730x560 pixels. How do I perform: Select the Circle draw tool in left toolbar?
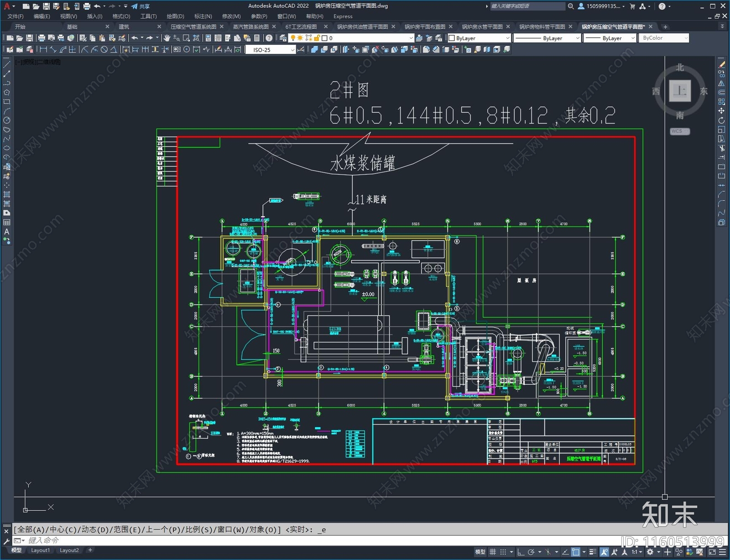(x=6, y=120)
